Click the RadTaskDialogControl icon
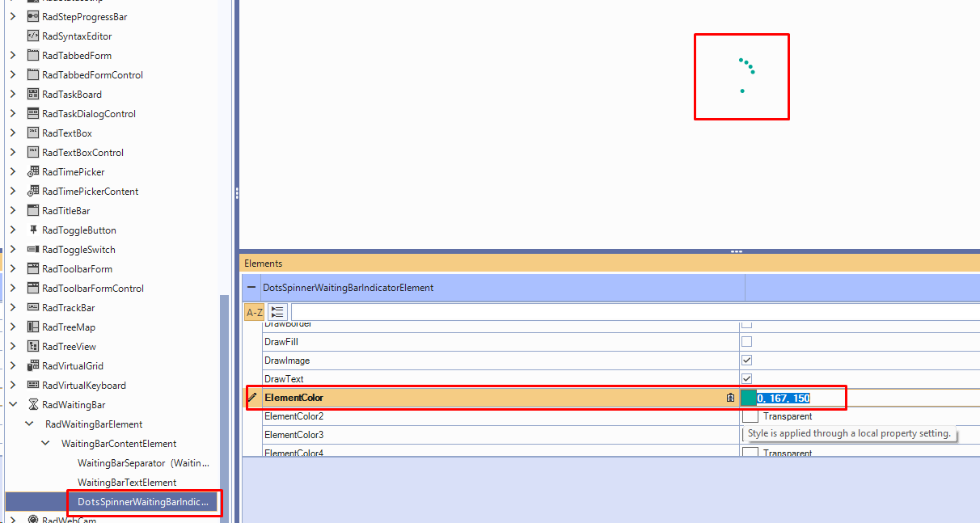 pos(33,114)
